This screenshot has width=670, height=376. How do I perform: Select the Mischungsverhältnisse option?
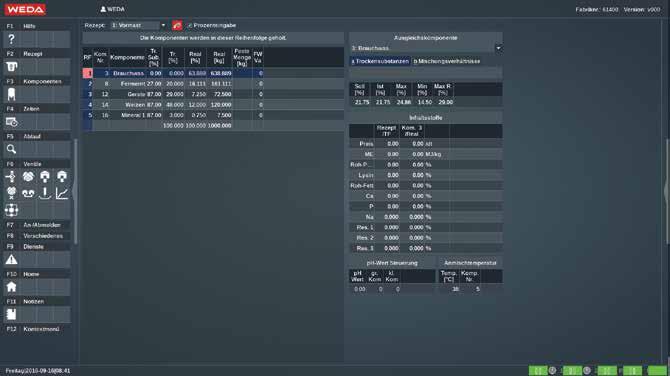[447, 62]
